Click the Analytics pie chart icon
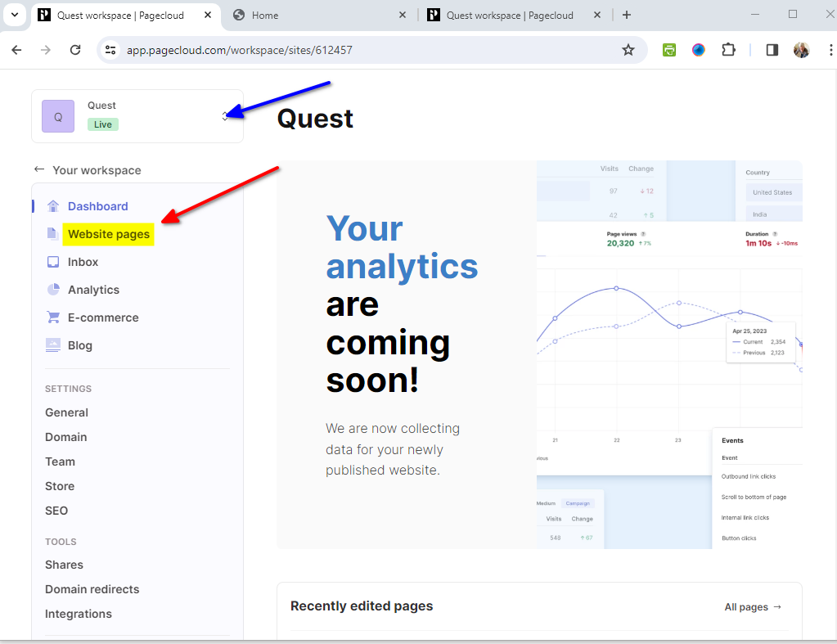The image size is (837, 644). point(53,290)
